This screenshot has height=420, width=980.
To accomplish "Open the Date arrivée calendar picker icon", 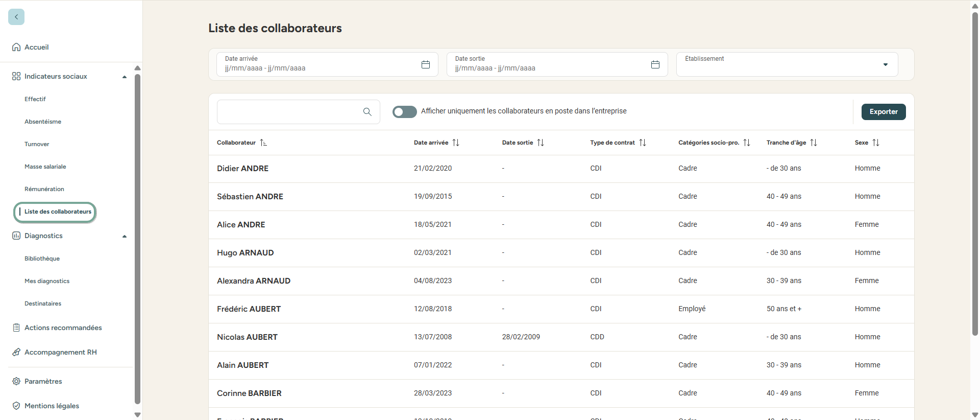I will click(425, 64).
